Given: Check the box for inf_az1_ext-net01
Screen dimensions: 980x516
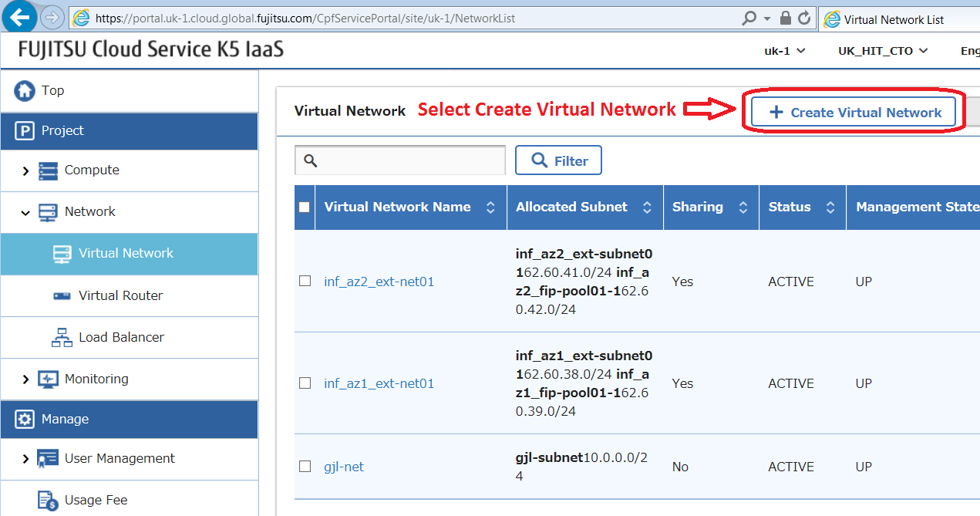Looking at the screenshot, I should tap(305, 383).
